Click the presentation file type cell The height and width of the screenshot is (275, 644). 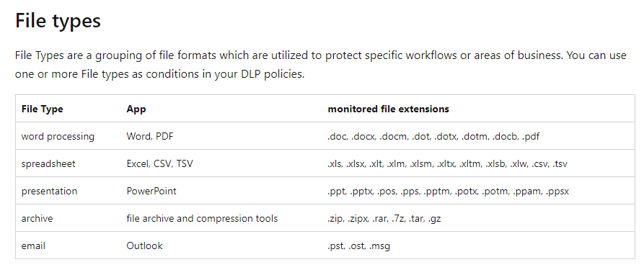pos(49,191)
